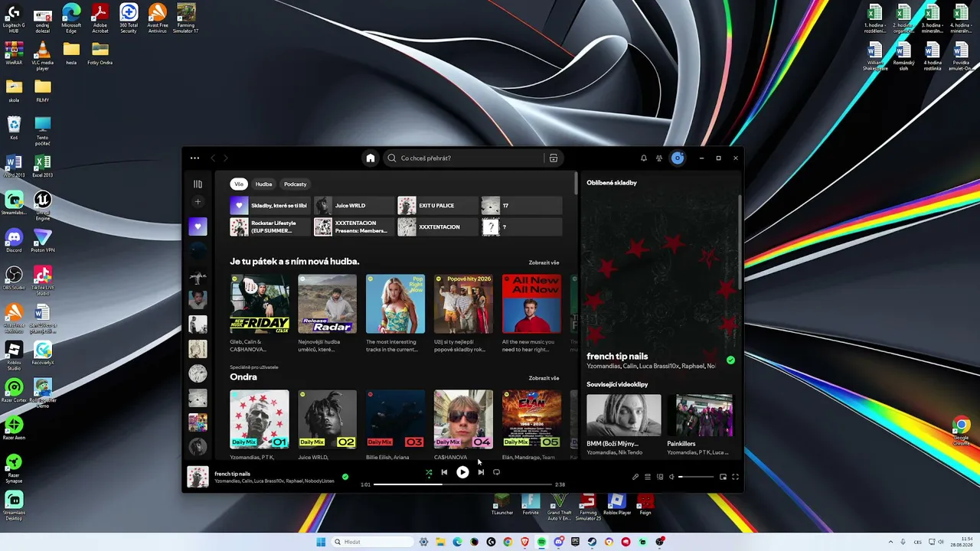Skip to previous track
Image resolution: width=980 pixels, height=551 pixels.
point(444,472)
